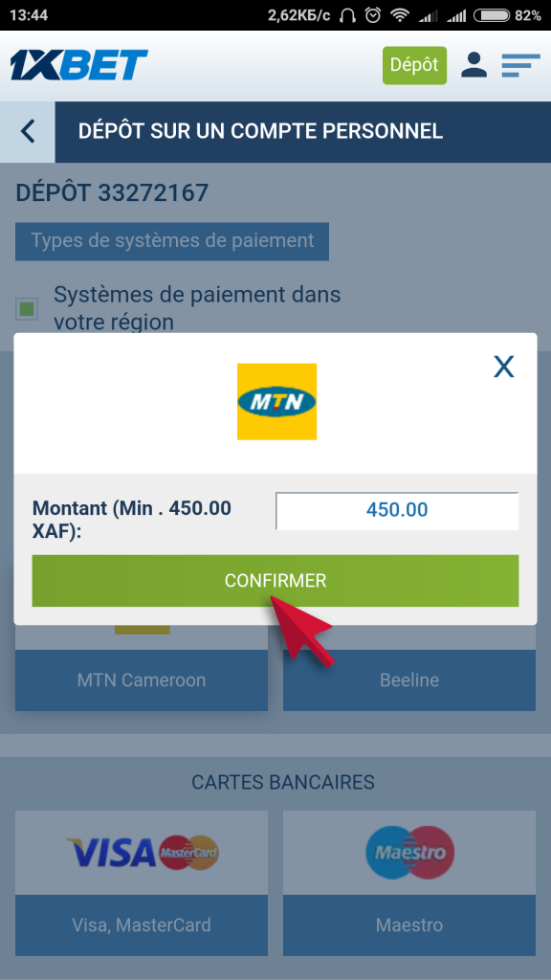
Task: Select Visa, MasterCard label button
Action: pos(142,925)
